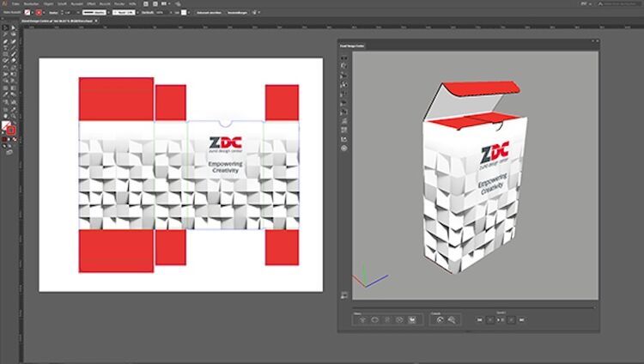This screenshot has width=644, height=364.
Task: Select the Shape Builder tool
Action: (x=5, y=81)
